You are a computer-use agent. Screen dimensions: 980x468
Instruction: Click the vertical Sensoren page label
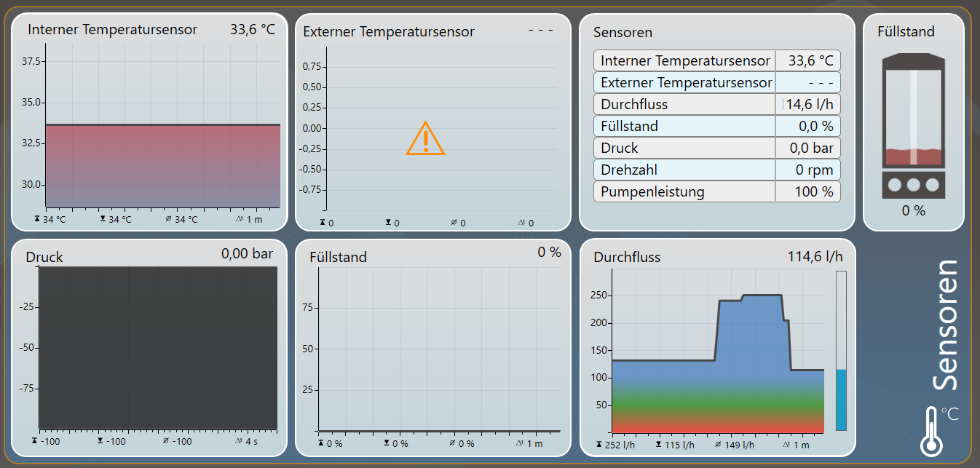click(x=947, y=325)
